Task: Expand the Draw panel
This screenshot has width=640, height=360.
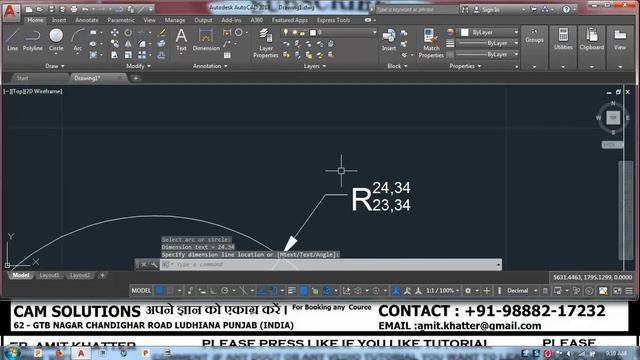Action: [54, 66]
